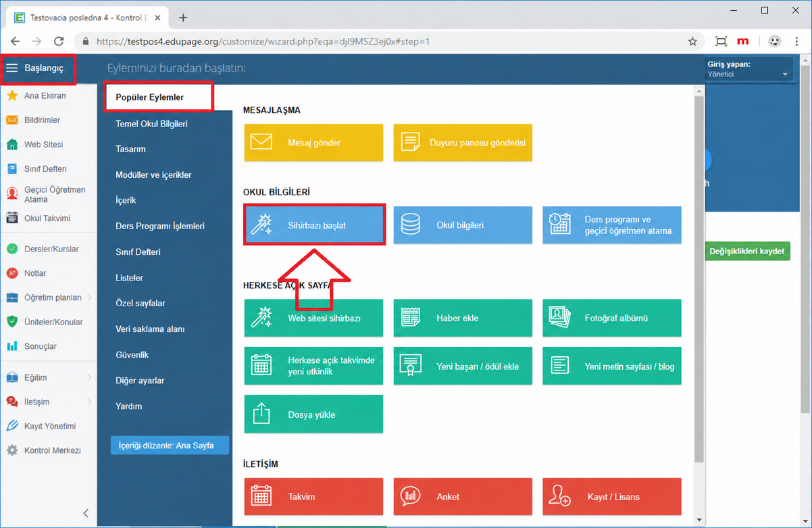This screenshot has width=812, height=528.
Task: Bookmark page with the star icon
Action: point(692,41)
